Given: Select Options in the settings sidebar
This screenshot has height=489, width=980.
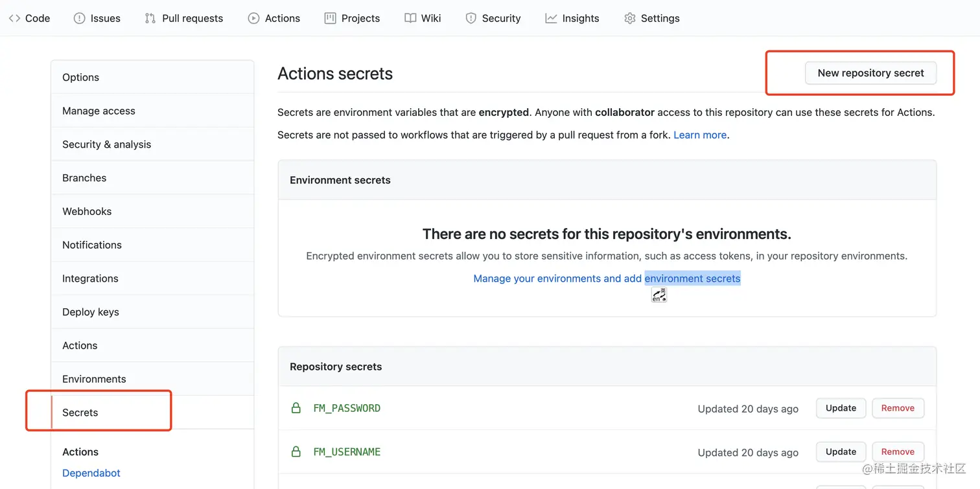Looking at the screenshot, I should [x=152, y=77].
